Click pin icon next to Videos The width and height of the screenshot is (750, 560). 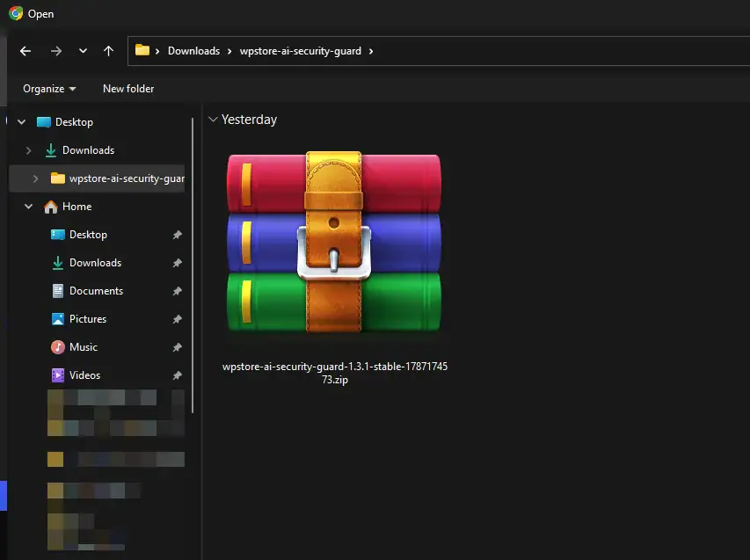(178, 375)
